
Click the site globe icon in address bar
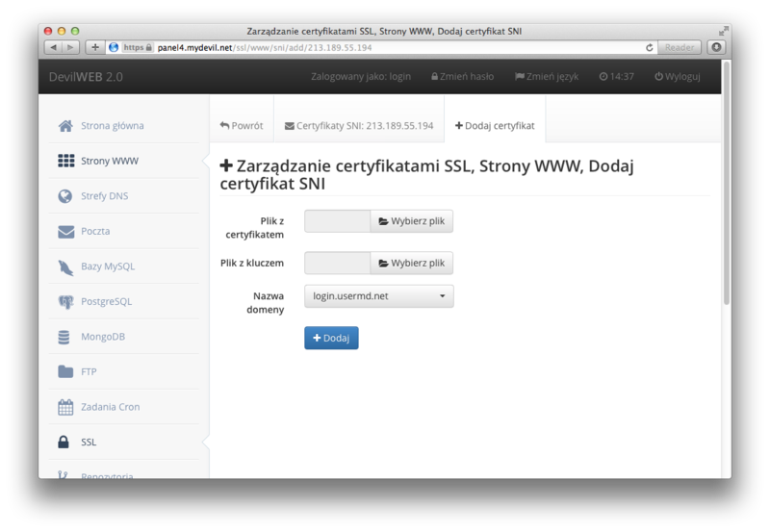point(114,47)
